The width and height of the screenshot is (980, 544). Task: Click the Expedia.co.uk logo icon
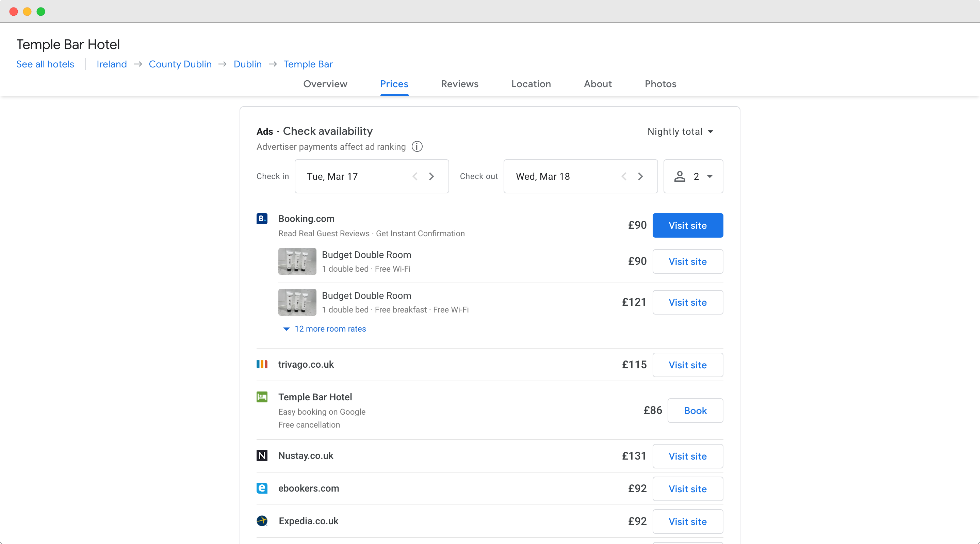point(262,521)
